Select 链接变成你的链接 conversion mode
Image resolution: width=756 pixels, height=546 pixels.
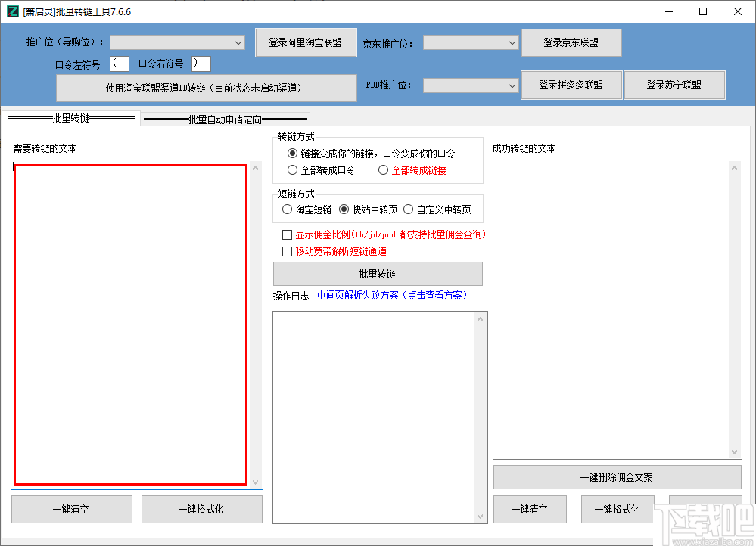point(293,154)
